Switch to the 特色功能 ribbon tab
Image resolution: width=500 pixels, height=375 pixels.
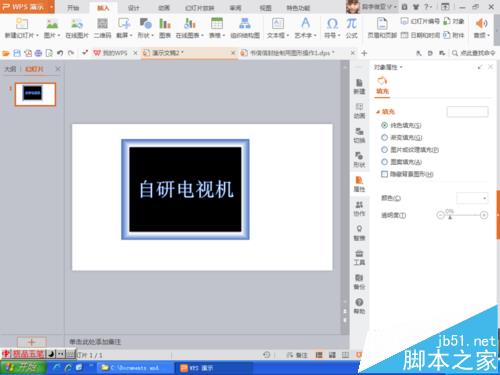[x=298, y=8]
